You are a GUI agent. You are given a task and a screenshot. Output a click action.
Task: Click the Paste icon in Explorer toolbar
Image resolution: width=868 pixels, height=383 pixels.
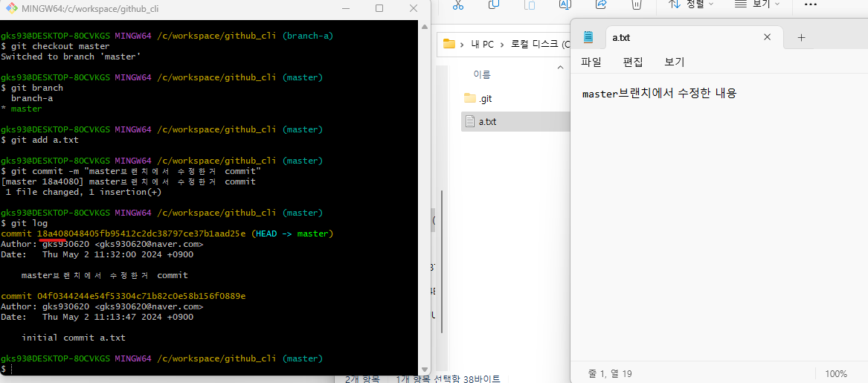(x=530, y=4)
